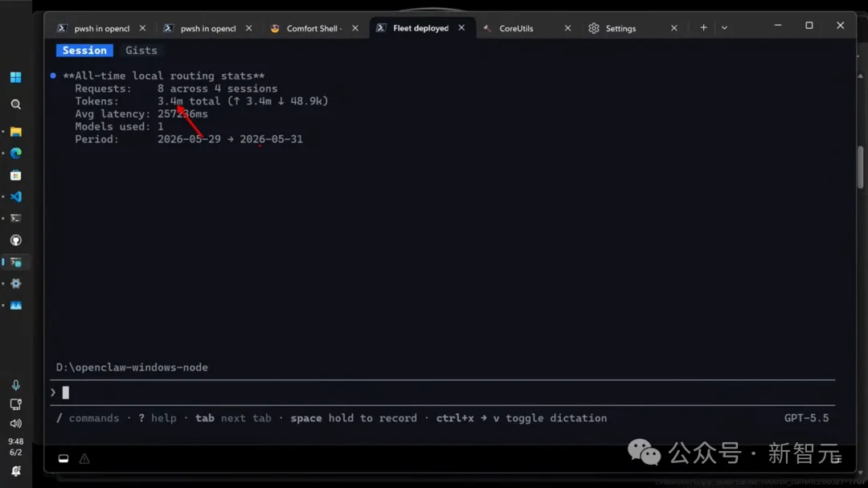Screen dimensions: 868x488
Task: Click the 'All-time local routing stats' heading
Action: [163, 76]
